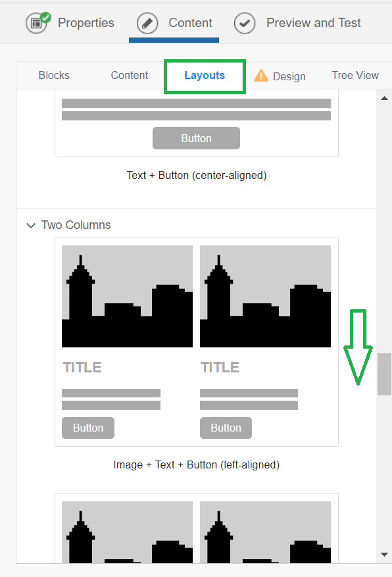Click the Preview and Test checkmark icon

[x=245, y=23]
